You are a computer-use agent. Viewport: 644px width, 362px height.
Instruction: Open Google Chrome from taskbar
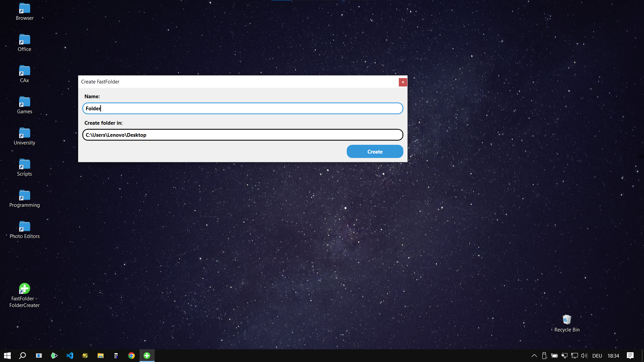[131, 356]
